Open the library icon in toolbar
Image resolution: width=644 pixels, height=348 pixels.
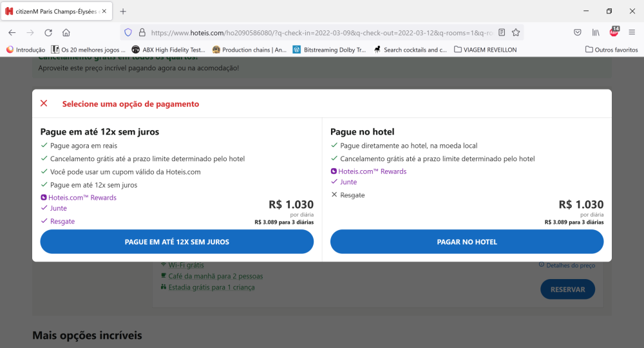596,32
